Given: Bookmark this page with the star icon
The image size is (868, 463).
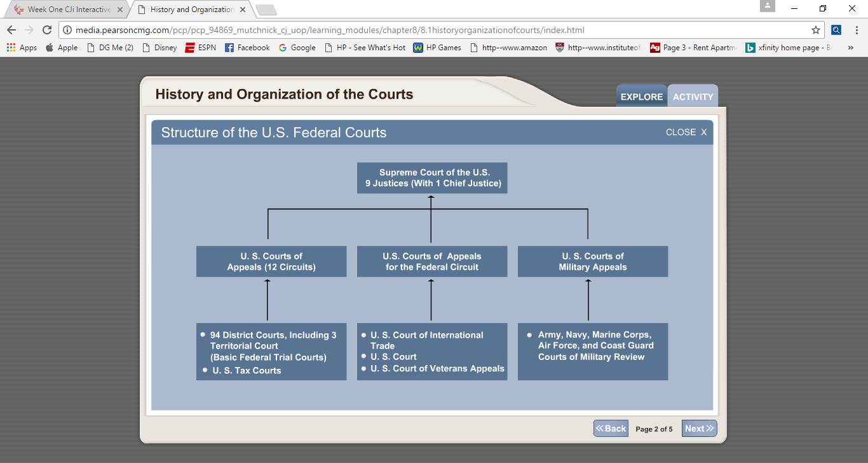Looking at the screenshot, I should tap(816, 30).
